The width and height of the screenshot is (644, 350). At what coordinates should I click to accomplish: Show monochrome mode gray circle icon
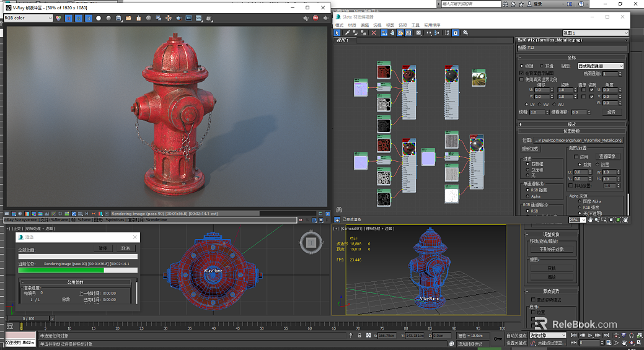point(108,18)
